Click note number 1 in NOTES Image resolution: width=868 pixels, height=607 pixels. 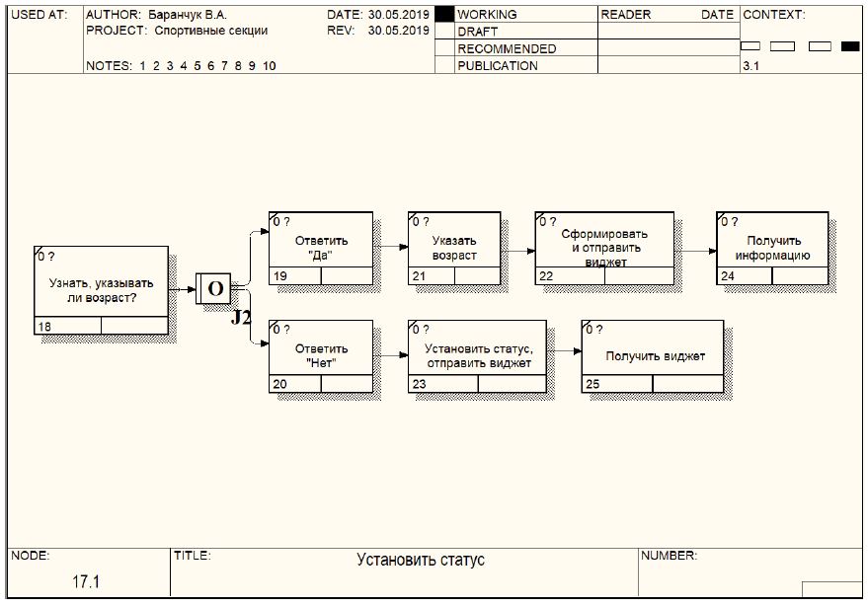pyautogui.click(x=143, y=66)
